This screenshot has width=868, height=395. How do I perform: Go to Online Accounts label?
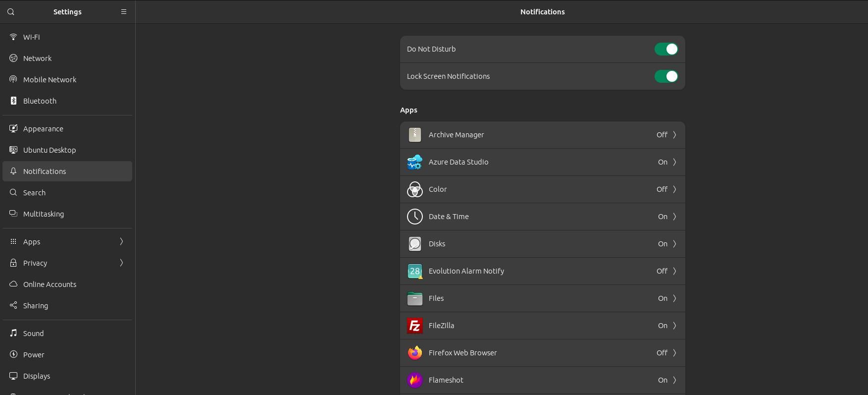(50, 284)
